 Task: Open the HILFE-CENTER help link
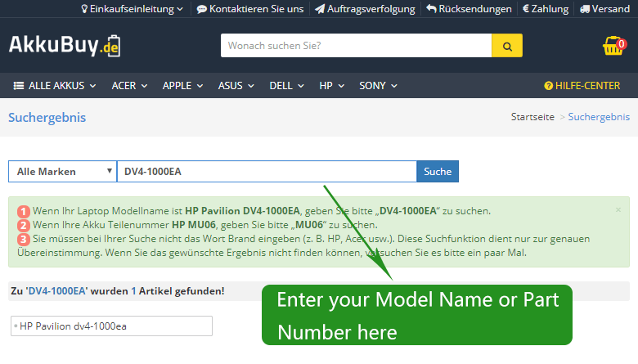(582, 85)
